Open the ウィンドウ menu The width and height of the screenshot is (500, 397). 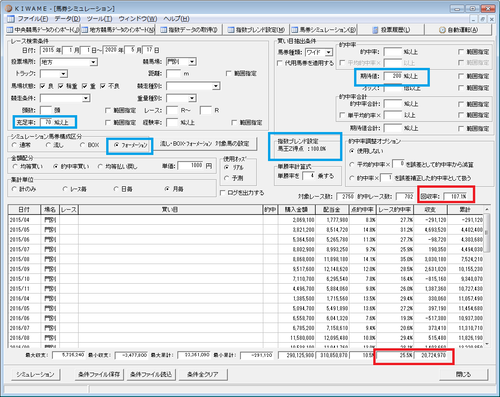click(138, 19)
